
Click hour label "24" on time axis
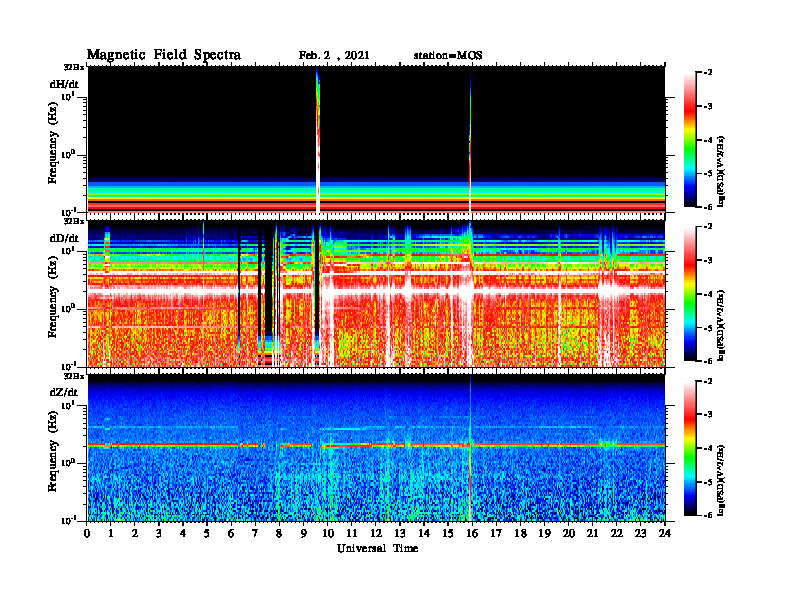(x=665, y=533)
